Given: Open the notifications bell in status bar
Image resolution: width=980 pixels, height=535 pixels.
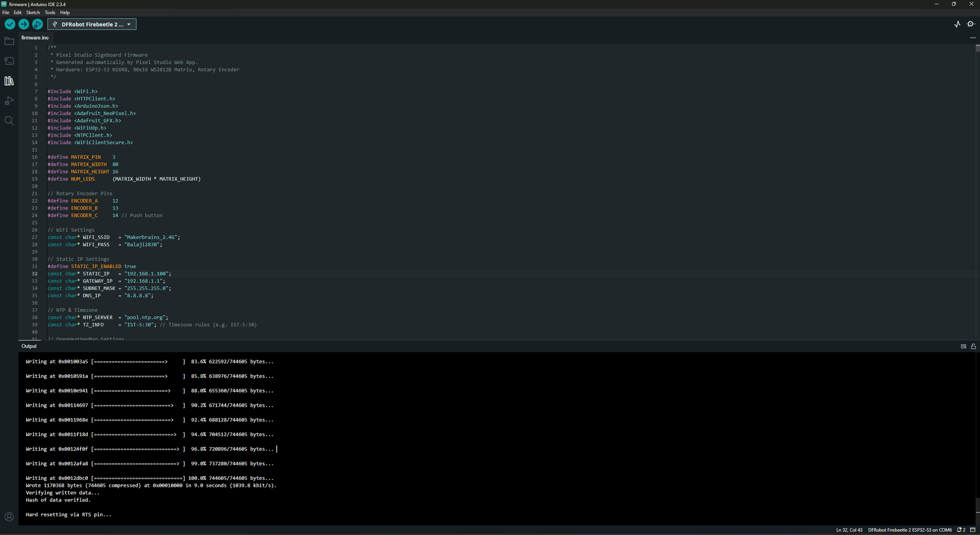Looking at the screenshot, I should tap(961, 530).
